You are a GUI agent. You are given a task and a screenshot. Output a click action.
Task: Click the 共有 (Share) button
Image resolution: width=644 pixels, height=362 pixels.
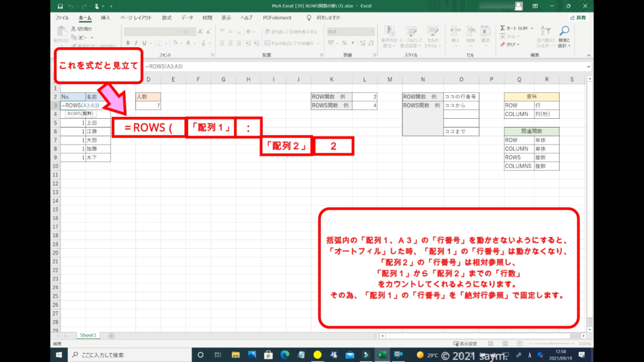point(577,18)
